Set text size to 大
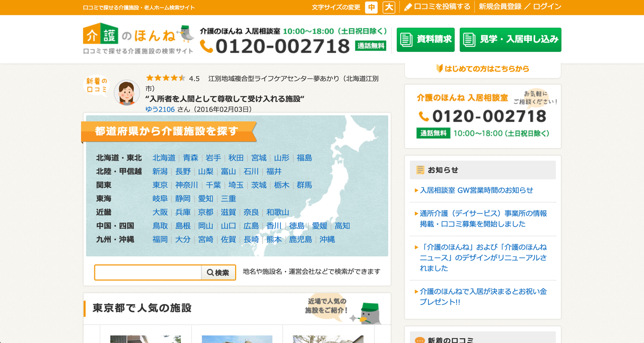The height and width of the screenshot is (343, 644). tap(389, 7)
